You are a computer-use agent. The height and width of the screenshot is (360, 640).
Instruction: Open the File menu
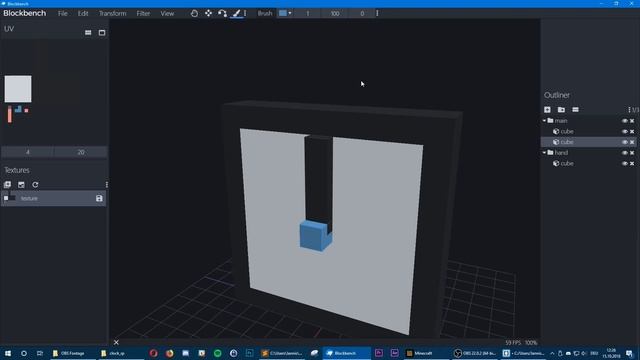pyautogui.click(x=62, y=13)
